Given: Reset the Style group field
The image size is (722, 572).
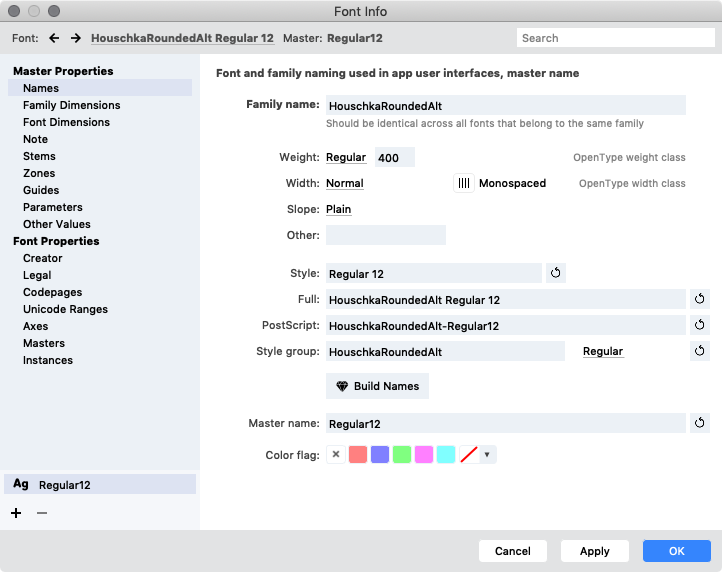Looking at the screenshot, I should (x=699, y=351).
